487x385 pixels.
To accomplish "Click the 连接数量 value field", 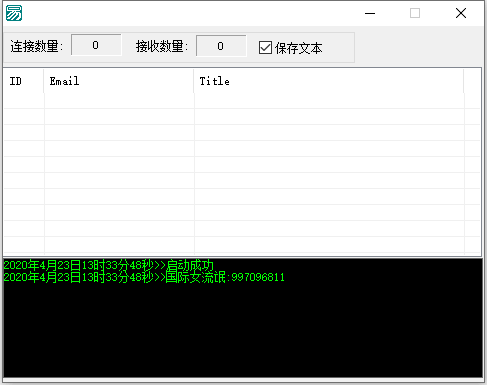I will click(x=96, y=45).
